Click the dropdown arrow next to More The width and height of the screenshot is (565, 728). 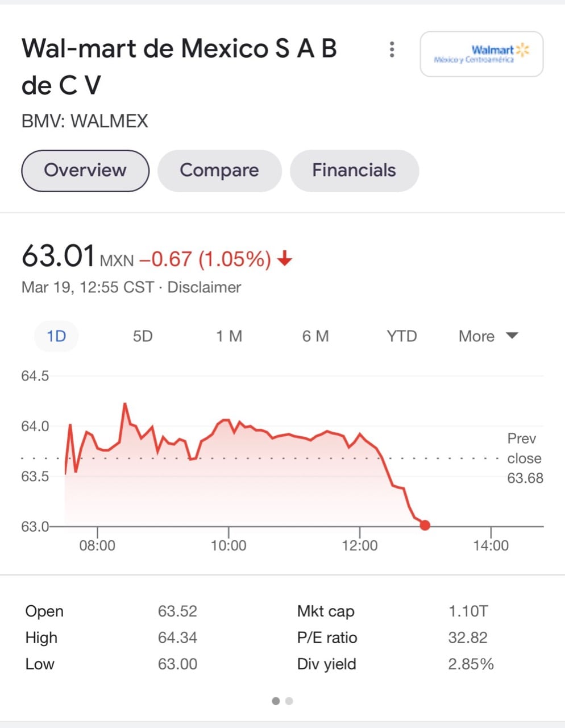coord(512,336)
